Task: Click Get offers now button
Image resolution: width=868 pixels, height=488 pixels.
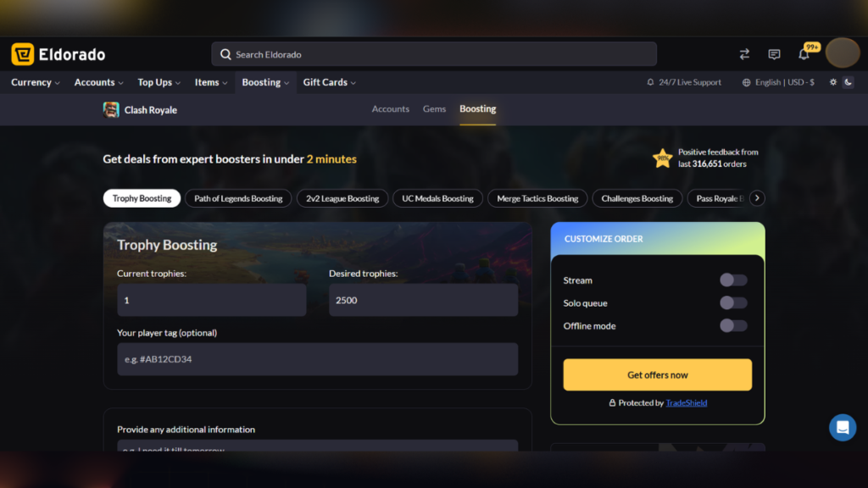Action: (x=658, y=374)
